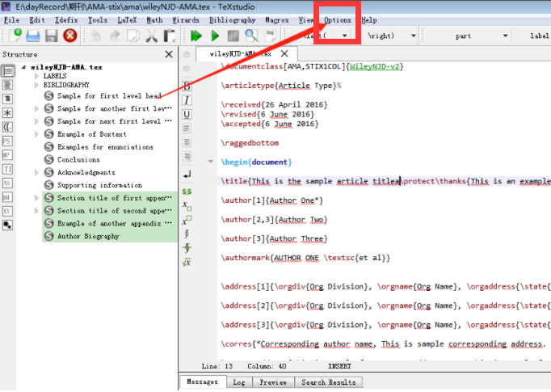Open the MP symbols side panel
Viewport: 551px width, 392px height.
tap(7, 155)
